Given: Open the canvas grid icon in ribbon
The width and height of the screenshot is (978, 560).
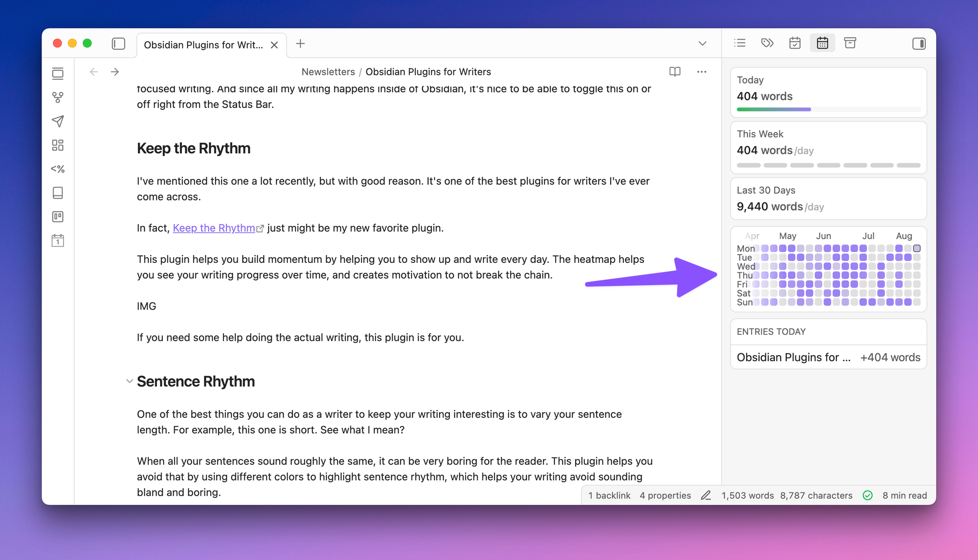Looking at the screenshot, I should tap(58, 145).
